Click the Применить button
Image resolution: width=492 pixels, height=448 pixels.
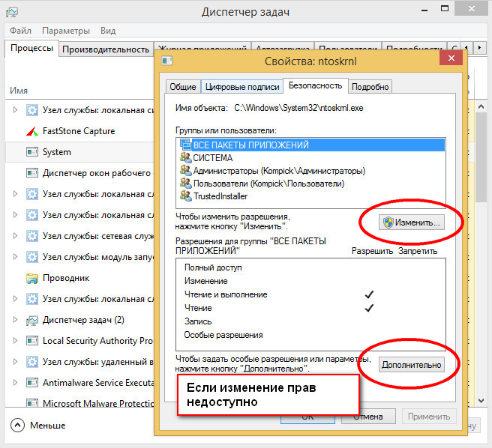pyautogui.click(x=429, y=417)
